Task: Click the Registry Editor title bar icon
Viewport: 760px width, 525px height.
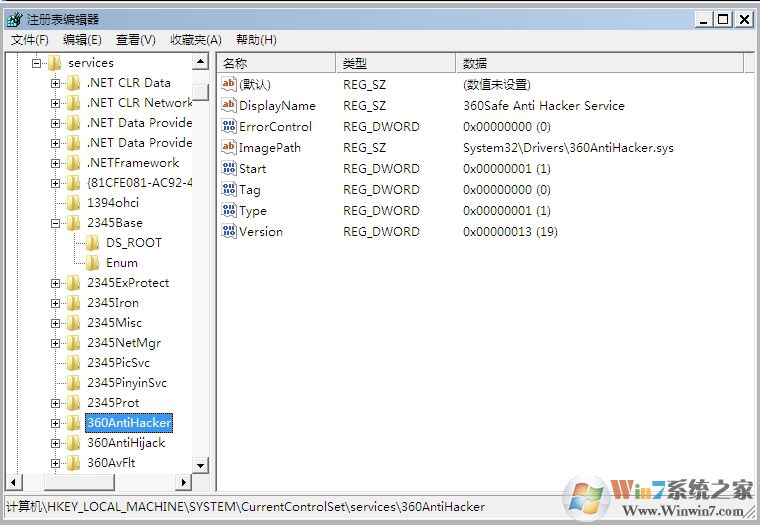Action: tap(14, 19)
